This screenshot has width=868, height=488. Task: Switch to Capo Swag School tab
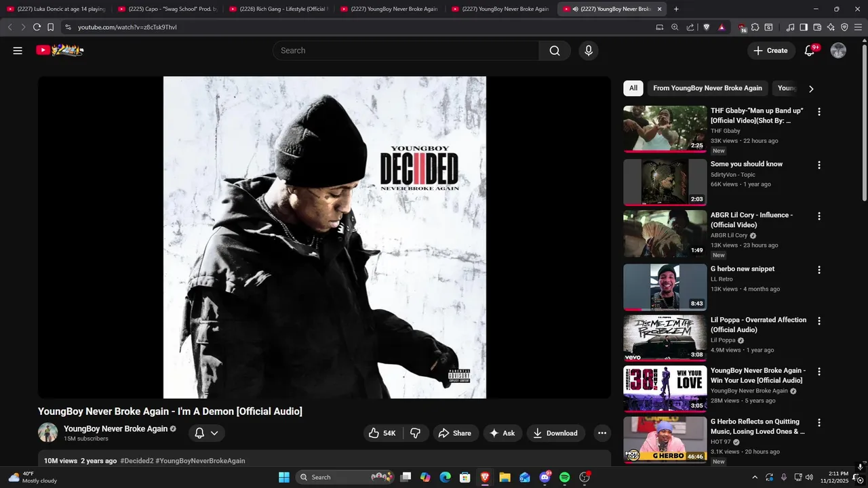[167, 9]
